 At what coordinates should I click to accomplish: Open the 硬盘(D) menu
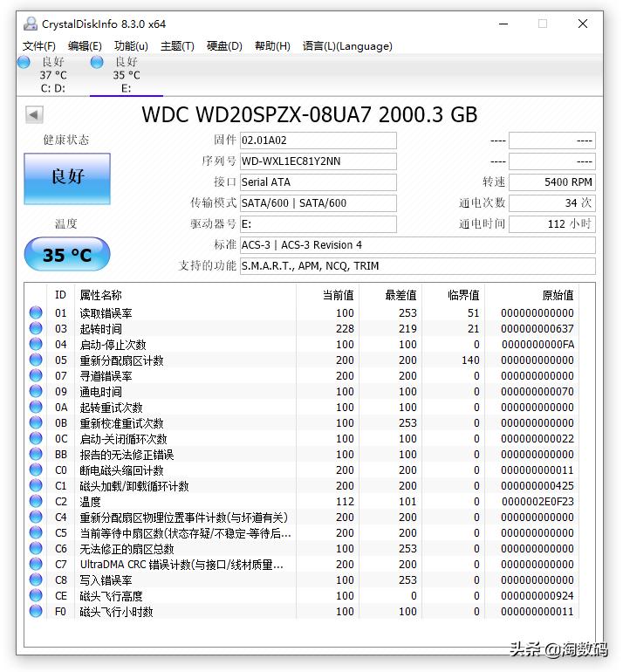tap(224, 46)
